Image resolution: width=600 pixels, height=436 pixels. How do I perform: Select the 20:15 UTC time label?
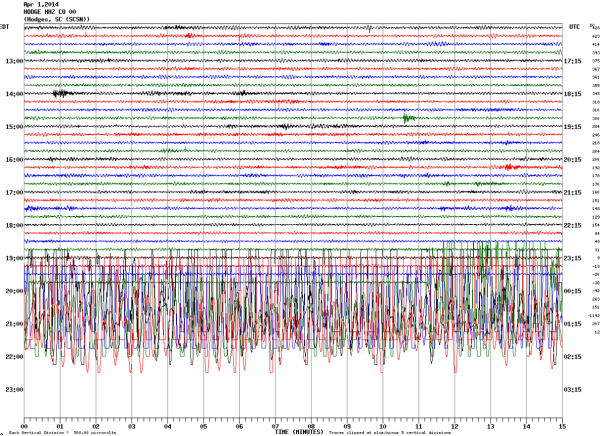tap(575, 160)
